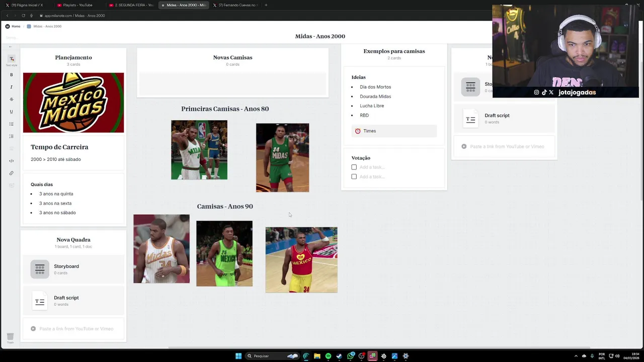Open the Draft script document in the right column
644x362 pixels.
tap(470, 119)
